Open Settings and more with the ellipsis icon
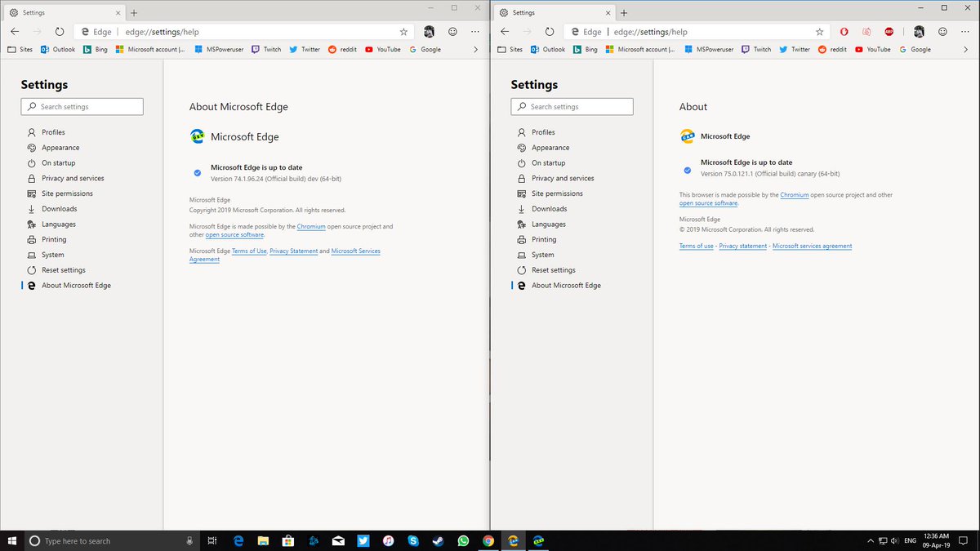 (474, 31)
